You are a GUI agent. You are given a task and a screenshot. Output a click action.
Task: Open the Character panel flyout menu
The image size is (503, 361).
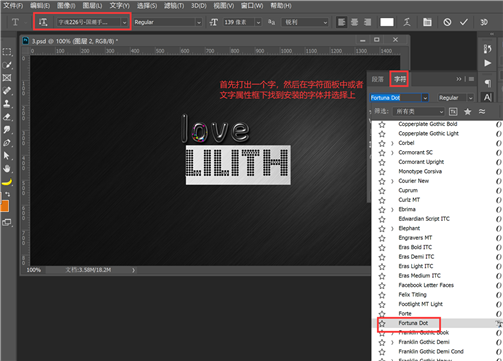[471, 79]
